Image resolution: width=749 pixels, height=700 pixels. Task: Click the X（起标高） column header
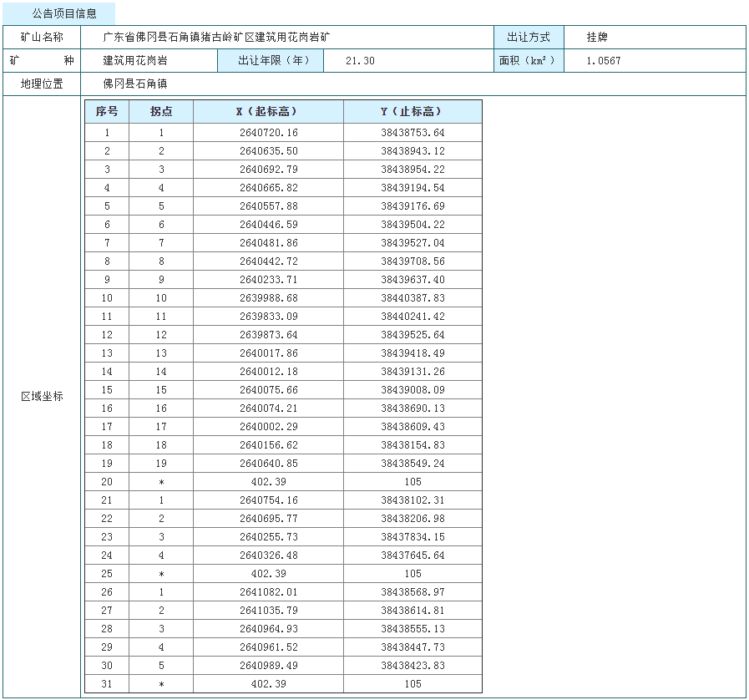(x=268, y=112)
